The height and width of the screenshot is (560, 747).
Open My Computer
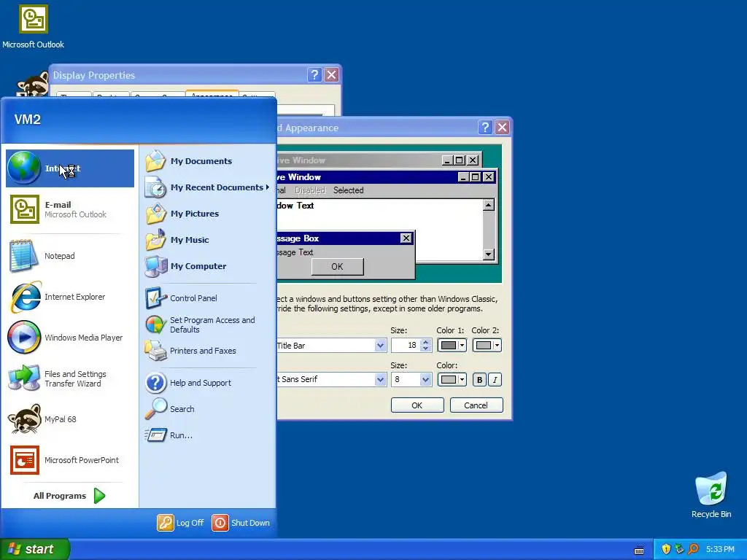pyautogui.click(x=207, y=265)
